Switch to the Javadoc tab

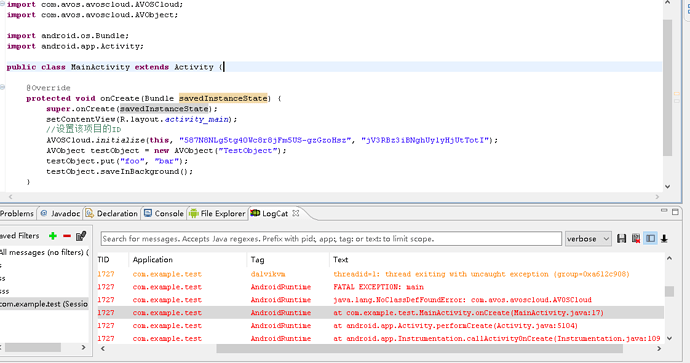tap(60, 213)
